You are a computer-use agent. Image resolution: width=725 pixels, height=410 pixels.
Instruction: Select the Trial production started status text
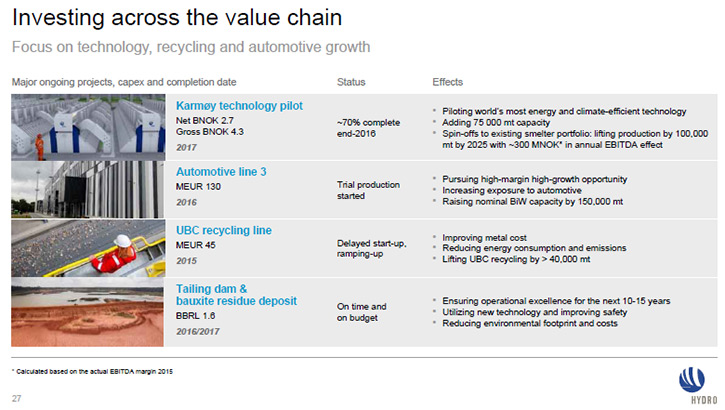(368, 190)
